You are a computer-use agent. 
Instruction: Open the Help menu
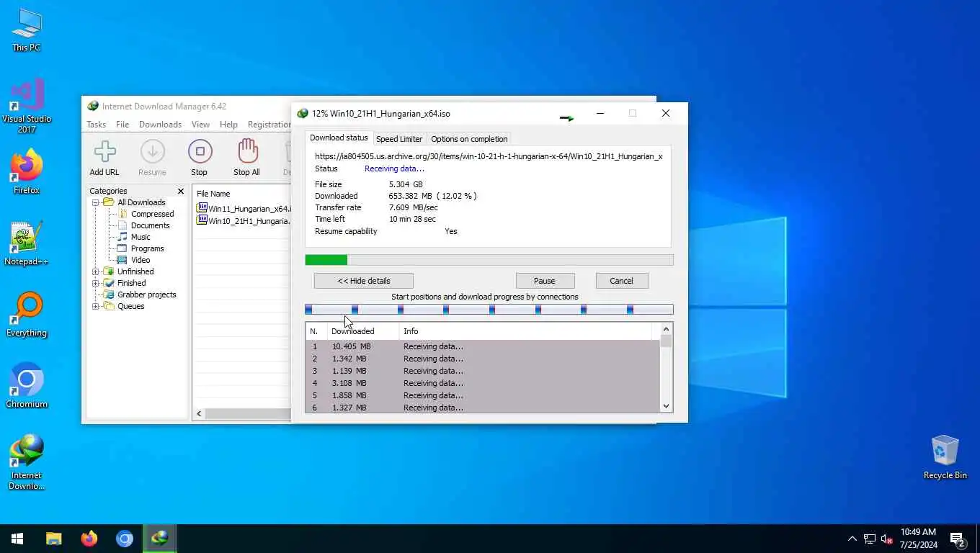(228, 125)
